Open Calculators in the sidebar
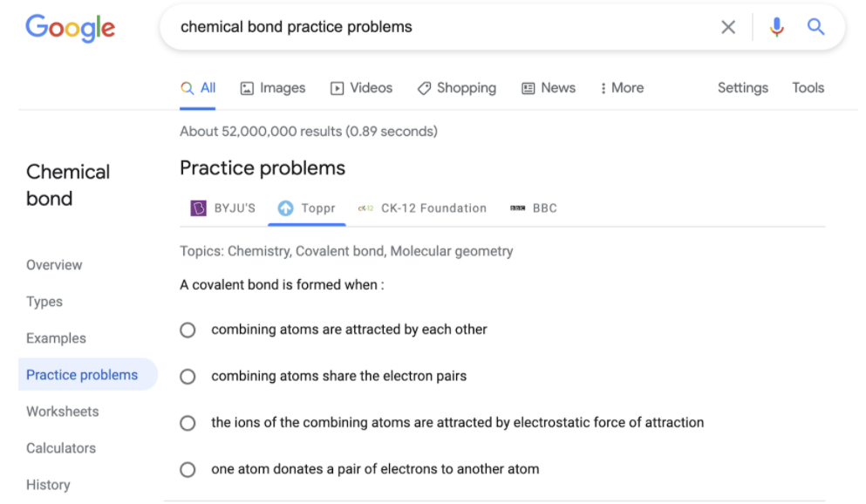866x504 pixels. point(61,448)
